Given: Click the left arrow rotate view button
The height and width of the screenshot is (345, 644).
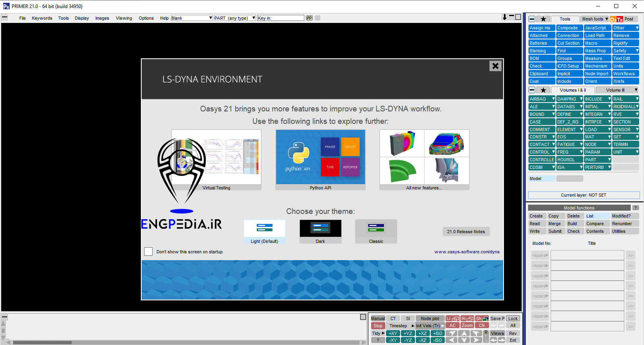Looking at the screenshot, I should (x=452, y=340).
